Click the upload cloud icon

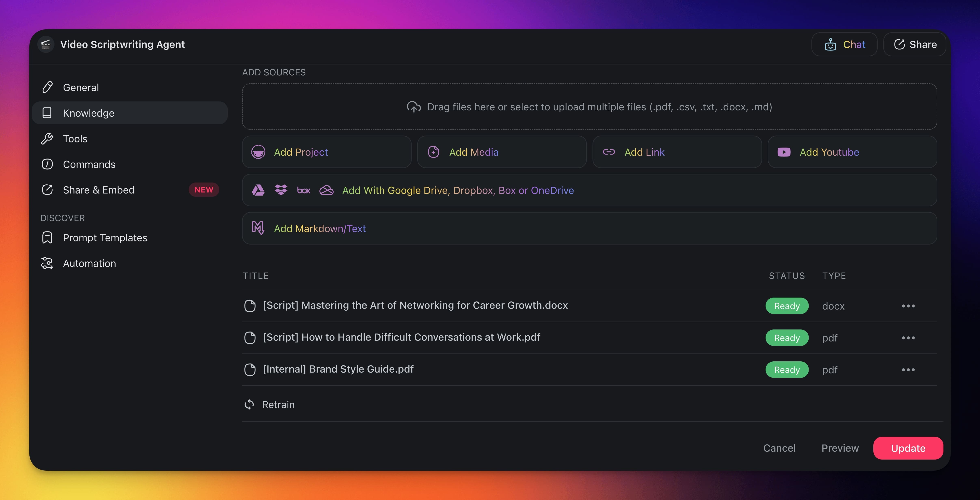[413, 107]
